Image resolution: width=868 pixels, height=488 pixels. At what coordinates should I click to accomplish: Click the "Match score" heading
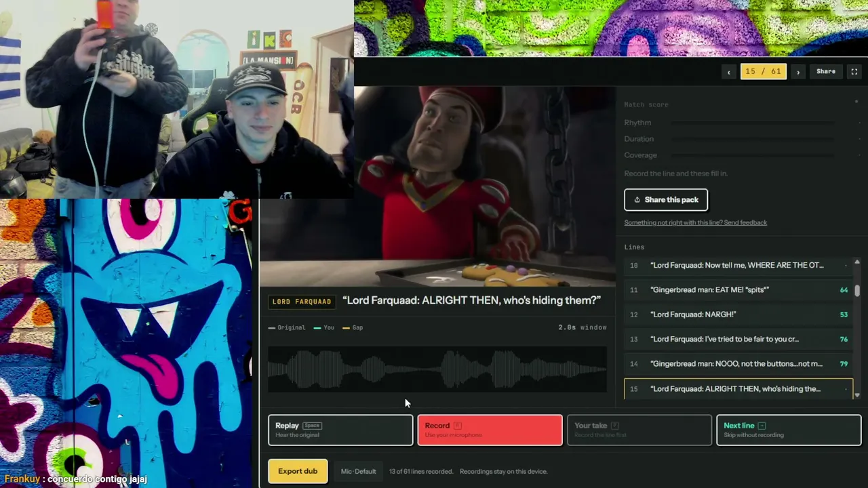click(x=646, y=105)
